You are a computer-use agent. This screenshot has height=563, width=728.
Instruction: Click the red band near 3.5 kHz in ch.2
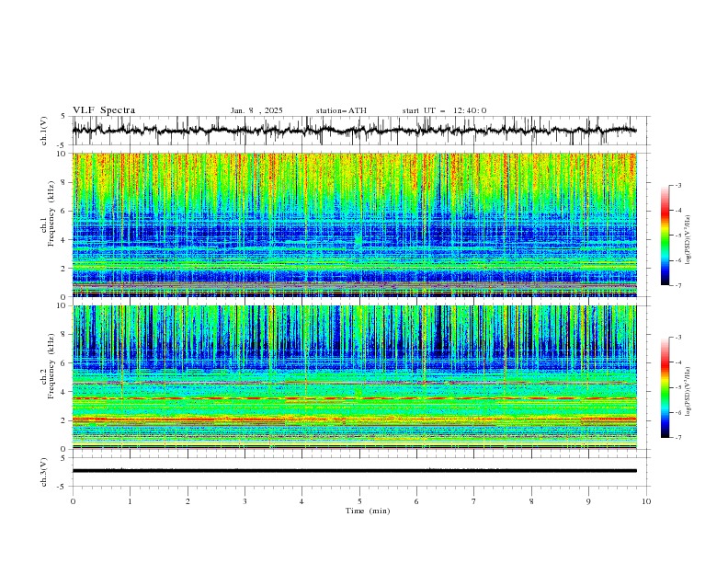tap(354, 398)
